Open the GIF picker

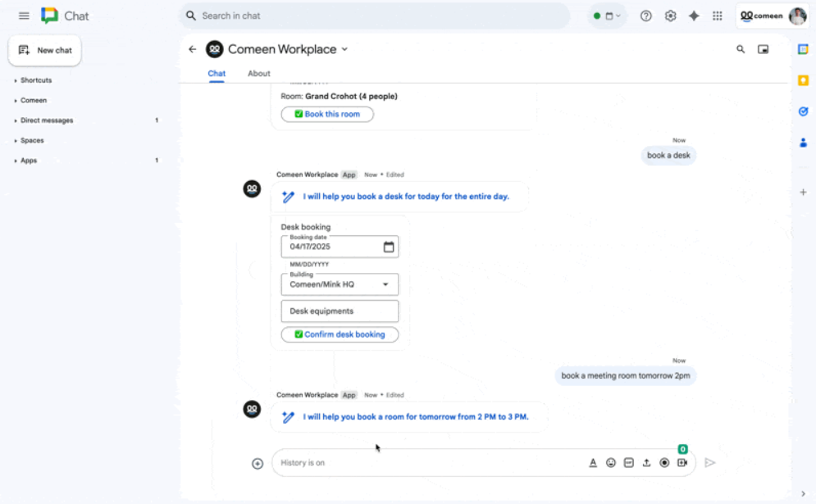coord(628,462)
